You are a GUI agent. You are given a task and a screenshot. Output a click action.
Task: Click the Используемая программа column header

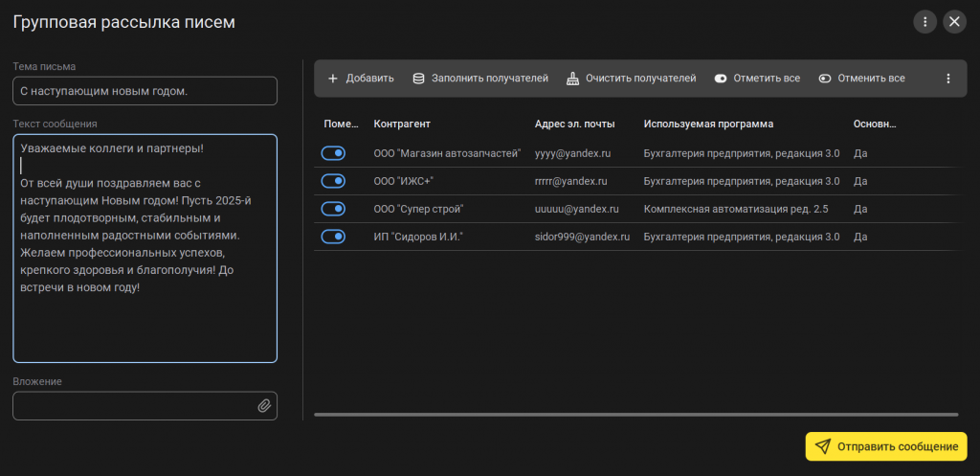[709, 124]
